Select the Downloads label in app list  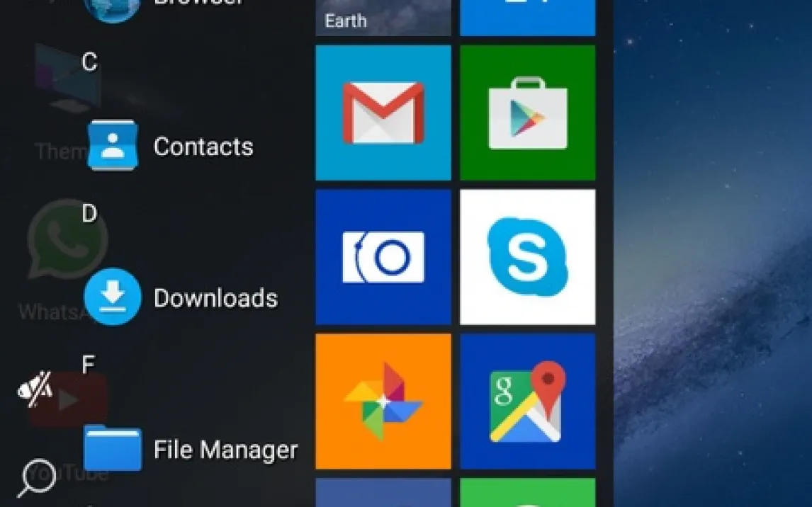click(215, 298)
